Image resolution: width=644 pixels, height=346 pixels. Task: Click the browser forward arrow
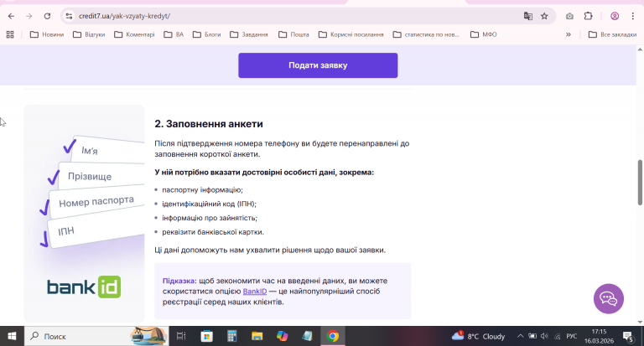tap(29, 16)
